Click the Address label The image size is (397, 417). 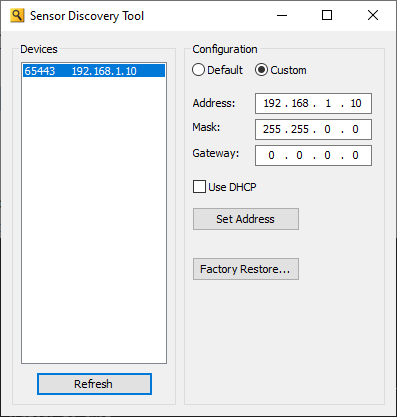pyautogui.click(x=214, y=103)
